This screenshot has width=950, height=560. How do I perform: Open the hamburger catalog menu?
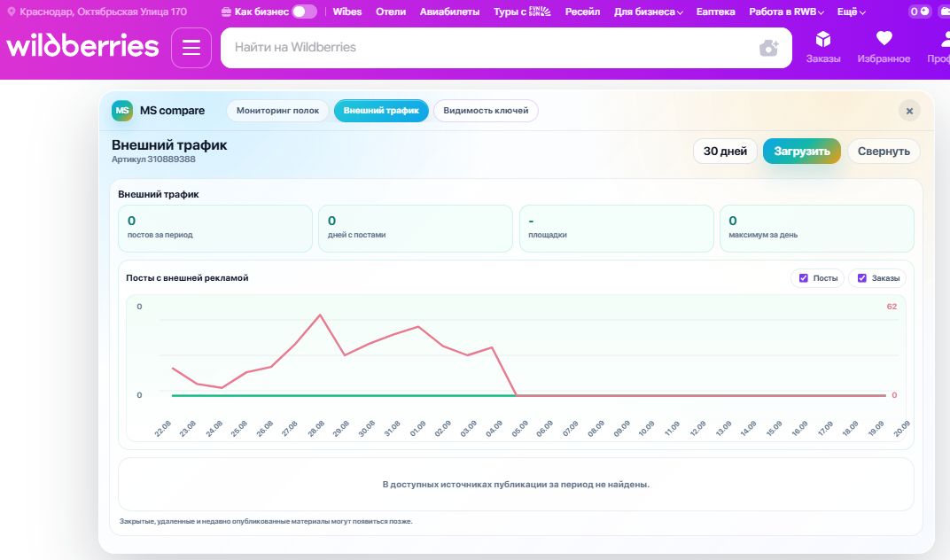(191, 47)
